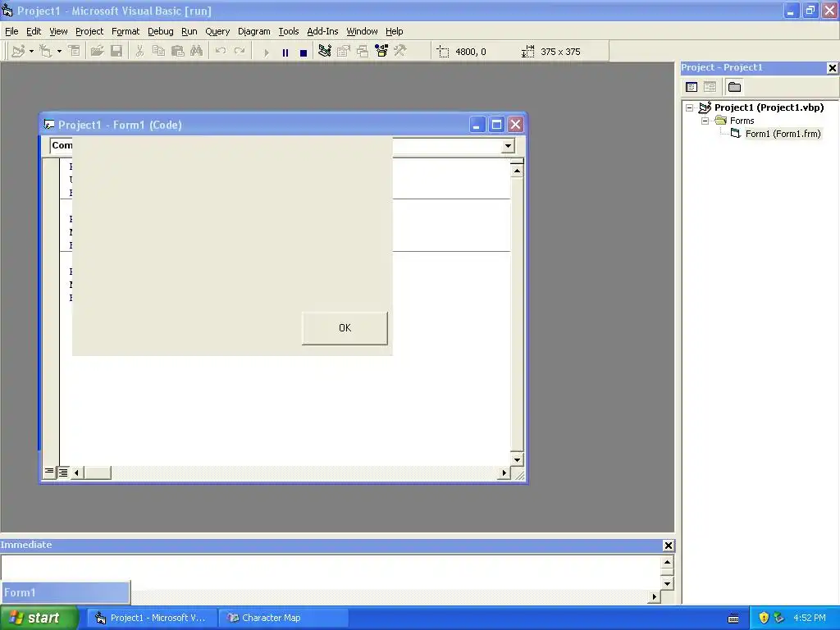Open the File menu
Screen dimensions: 840x630
click(11, 31)
